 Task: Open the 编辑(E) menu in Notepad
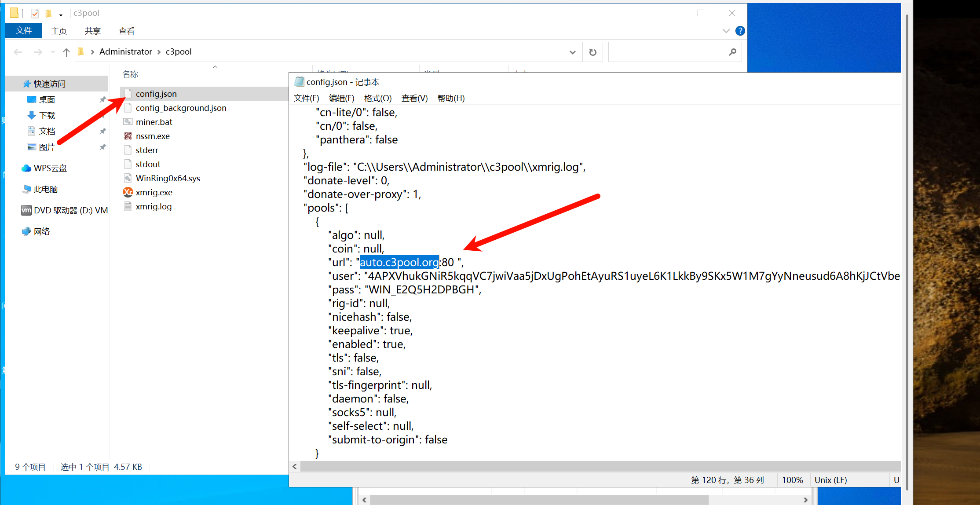341,98
